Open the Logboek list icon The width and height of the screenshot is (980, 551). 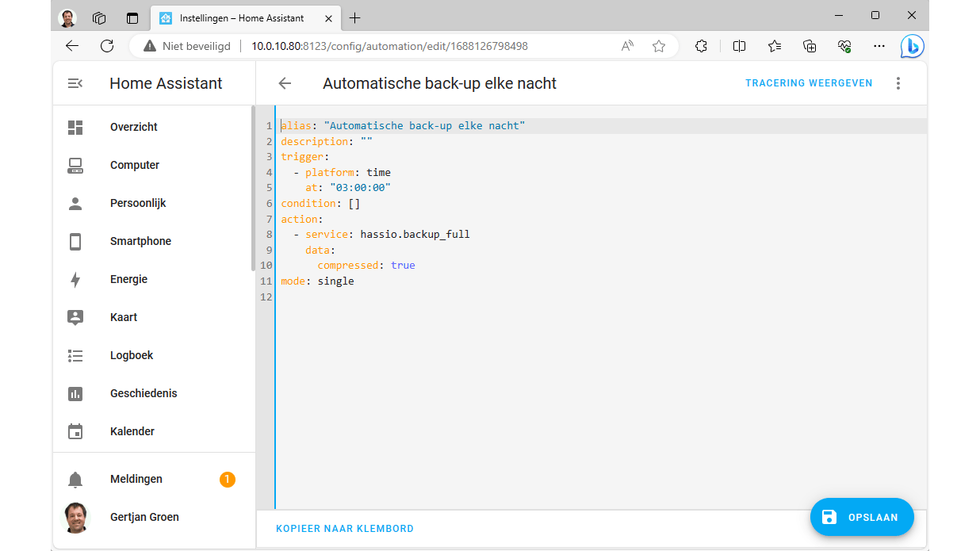coord(75,355)
